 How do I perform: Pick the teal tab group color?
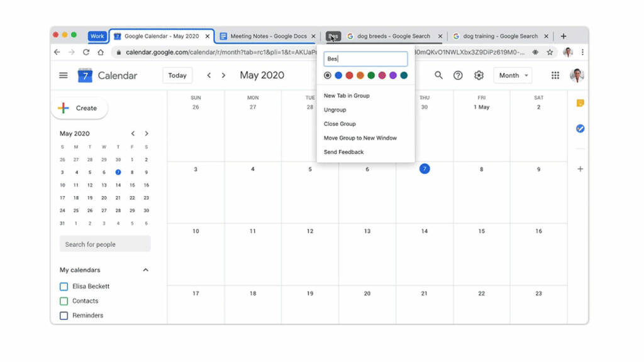click(404, 75)
